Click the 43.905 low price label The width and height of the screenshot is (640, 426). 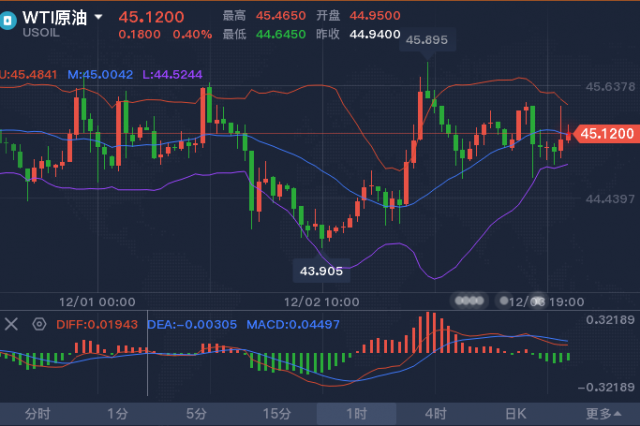coord(321,271)
